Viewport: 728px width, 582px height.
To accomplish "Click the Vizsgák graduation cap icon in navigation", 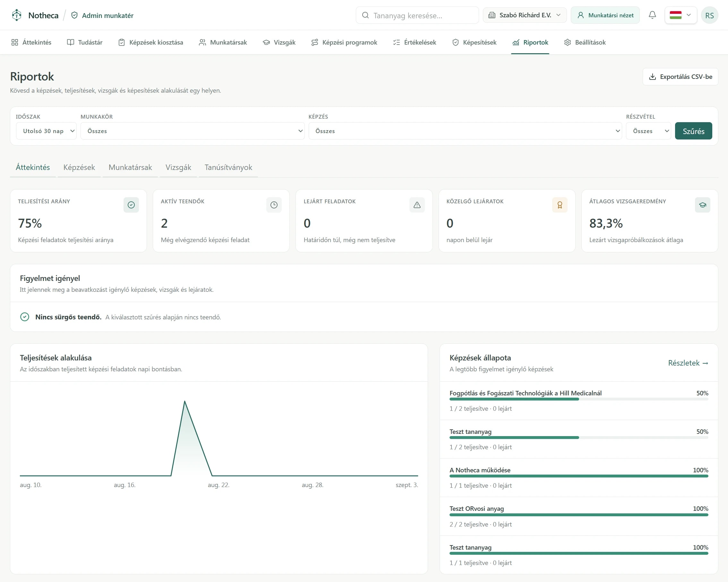I will pyautogui.click(x=266, y=42).
